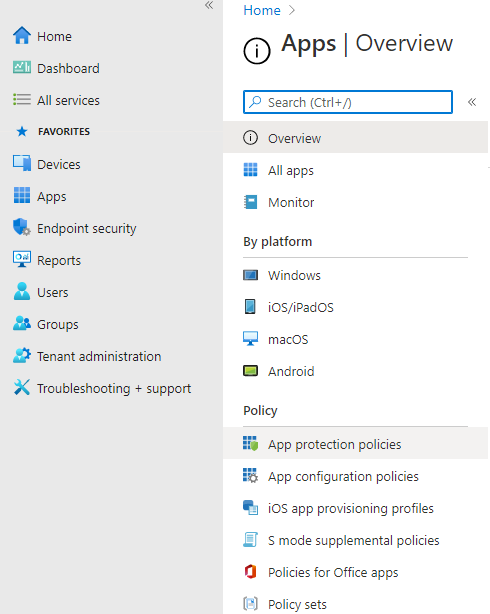
Task: Click the Devices icon in favorites
Action: click(22, 163)
